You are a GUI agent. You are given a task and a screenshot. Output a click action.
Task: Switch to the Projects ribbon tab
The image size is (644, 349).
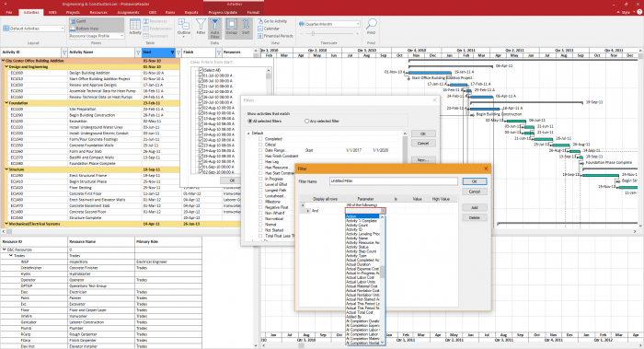(73, 12)
